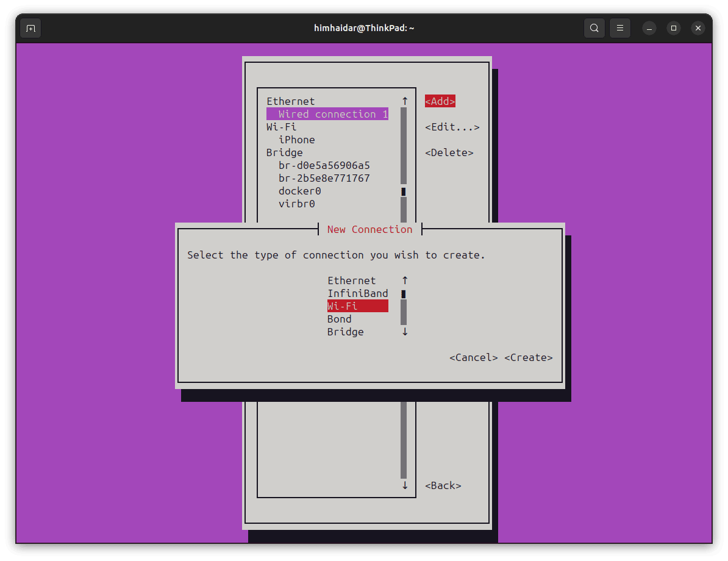Select the InfiniBand connection type
This screenshot has width=728, height=561.
pos(358,293)
